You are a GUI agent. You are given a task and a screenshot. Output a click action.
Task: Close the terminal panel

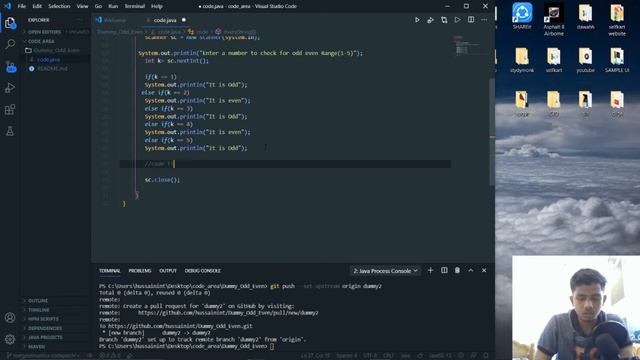point(484,270)
